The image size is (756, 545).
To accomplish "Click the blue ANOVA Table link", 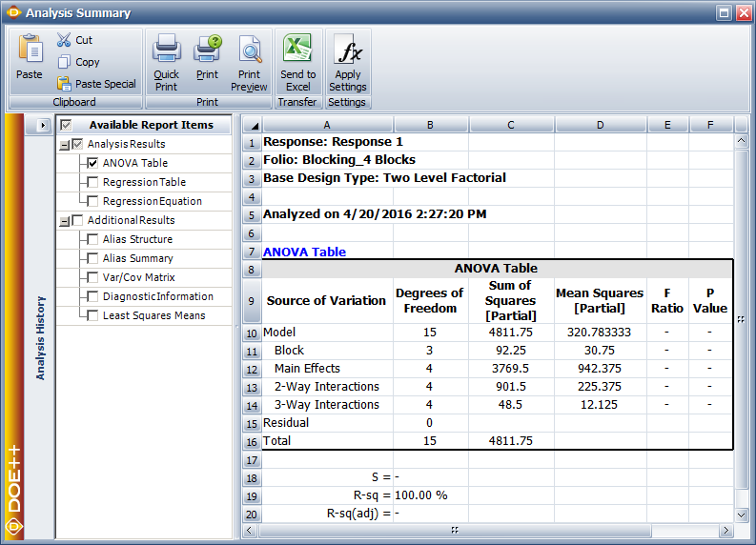I will point(305,252).
